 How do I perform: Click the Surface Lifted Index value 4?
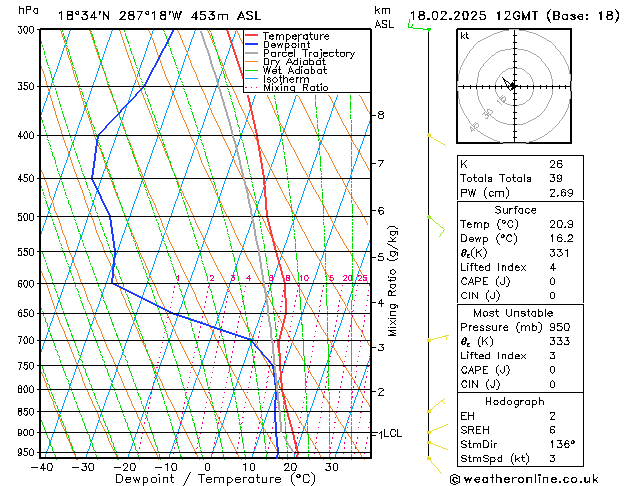553,267
